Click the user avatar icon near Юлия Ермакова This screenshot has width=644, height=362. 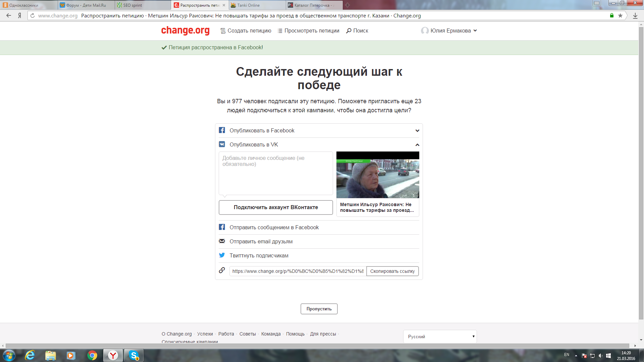click(425, 31)
